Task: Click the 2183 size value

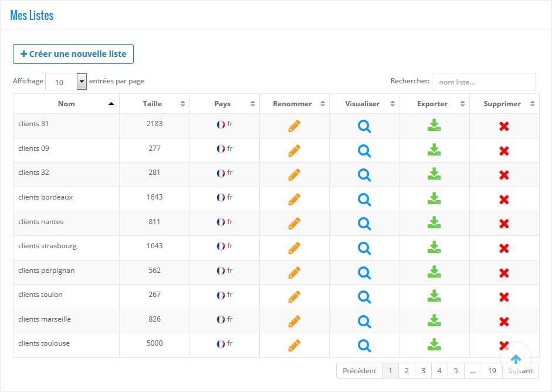Action: 154,124
